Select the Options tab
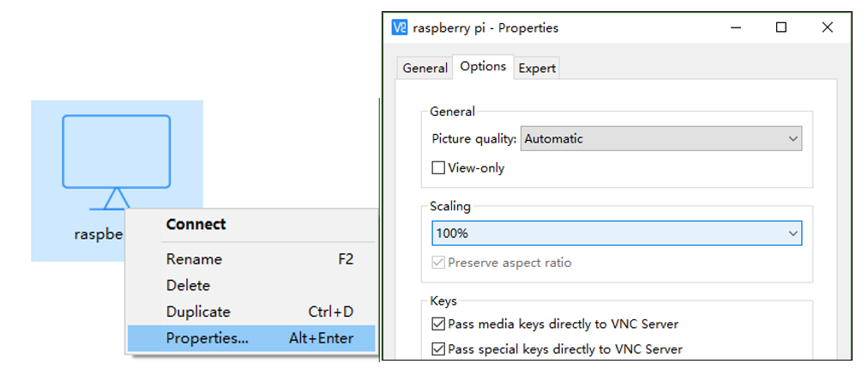Image resolution: width=868 pixels, height=376 pixels. 483,66
